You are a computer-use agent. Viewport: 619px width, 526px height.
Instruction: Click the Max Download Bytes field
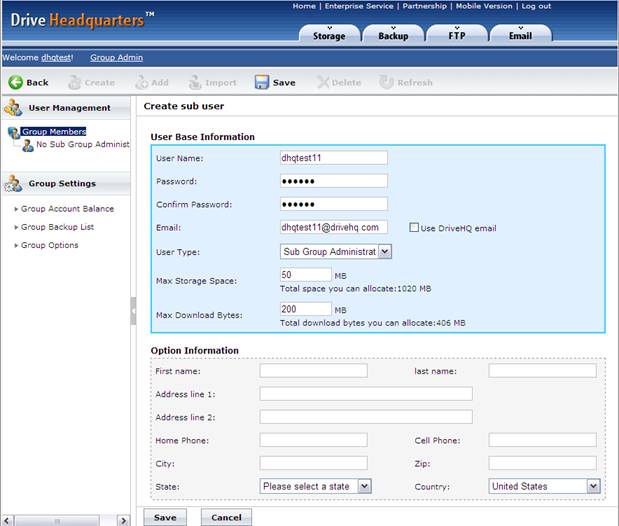[x=306, y=309]
